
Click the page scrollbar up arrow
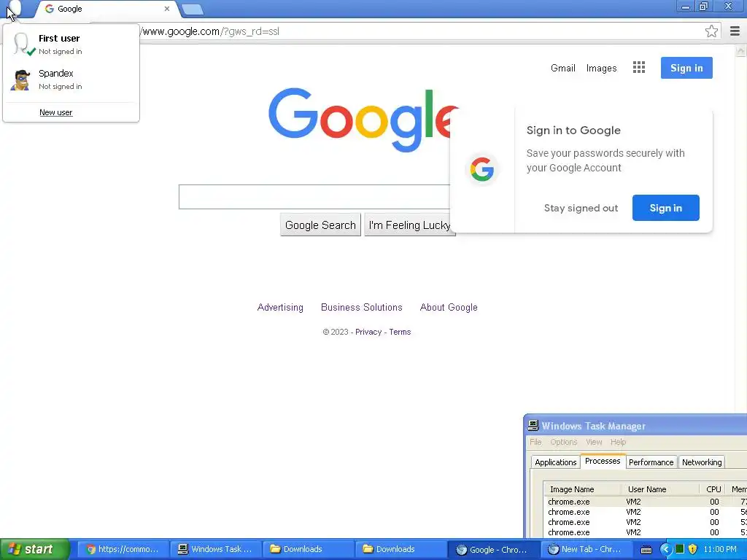coord(741,50)
